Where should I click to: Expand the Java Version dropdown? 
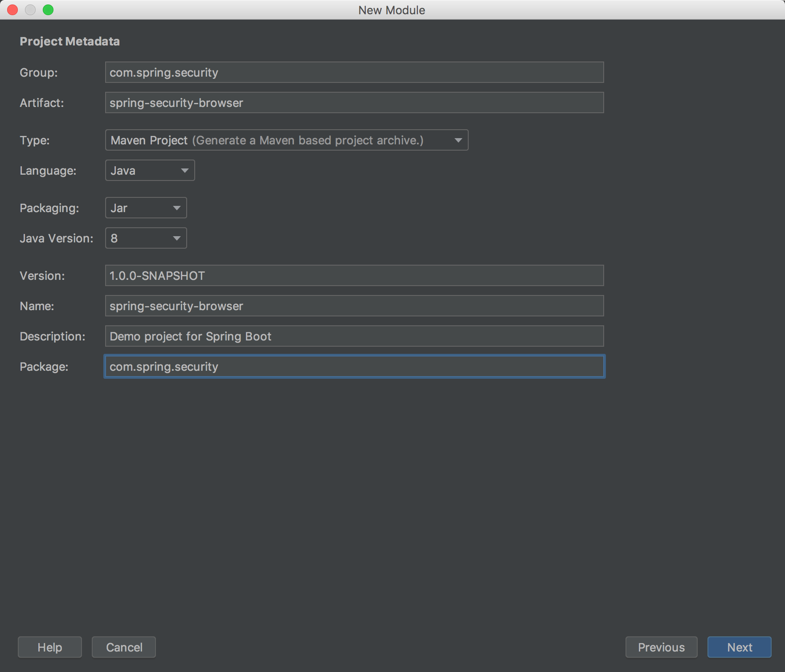point(146,238)
